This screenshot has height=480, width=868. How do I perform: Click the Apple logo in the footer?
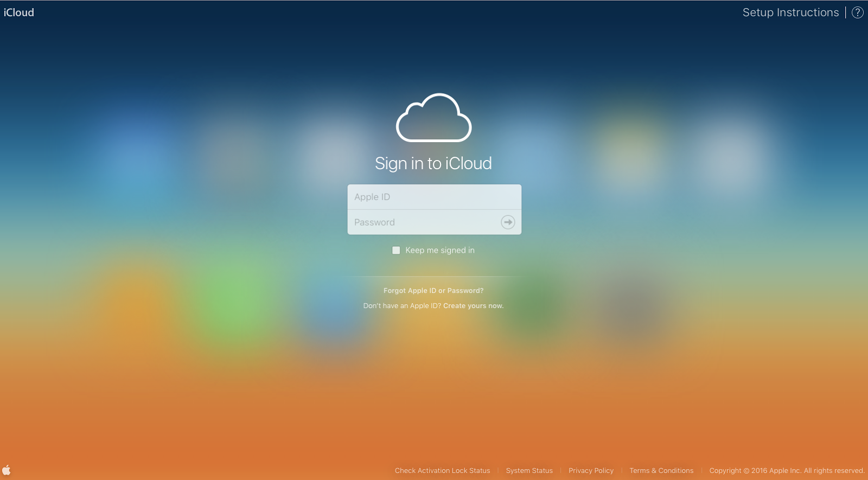tap(7, 470)
